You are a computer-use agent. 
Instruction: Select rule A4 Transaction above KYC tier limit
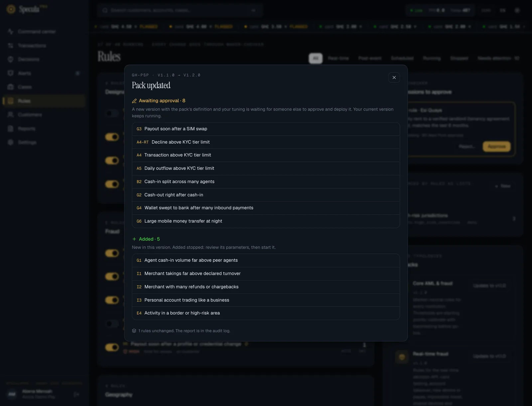click(266, 155)
